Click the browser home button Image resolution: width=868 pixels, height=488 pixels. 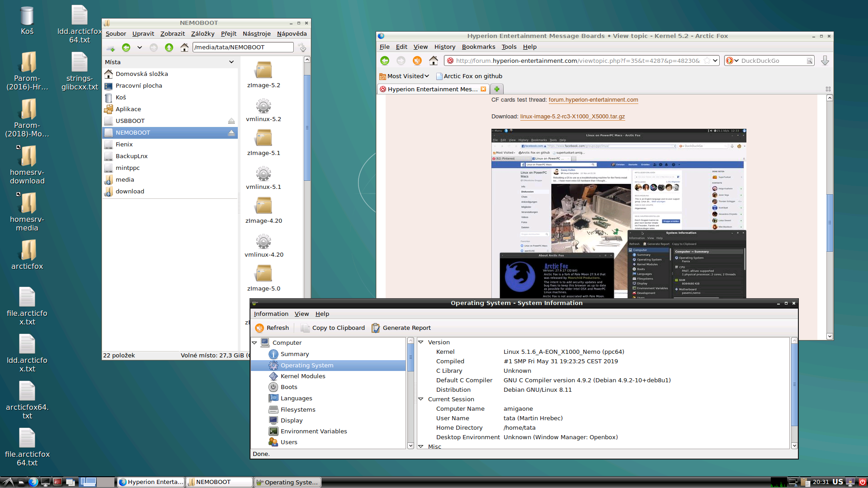coord(433,61)
